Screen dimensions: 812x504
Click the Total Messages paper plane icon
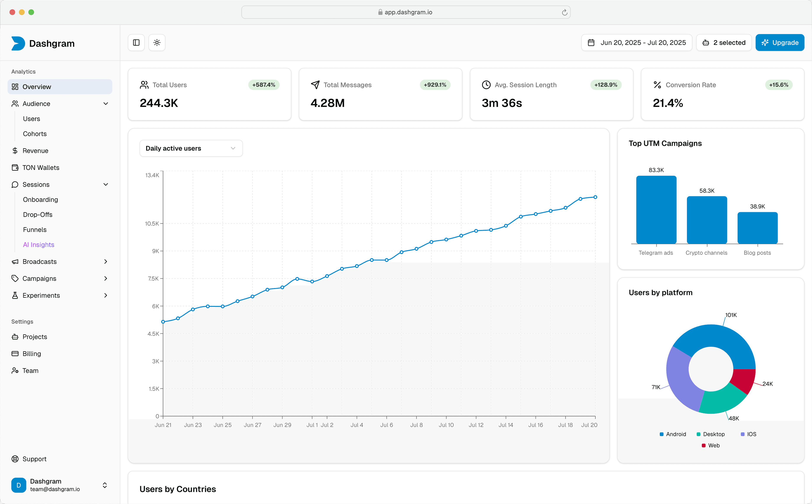click(x=315, y=85)
